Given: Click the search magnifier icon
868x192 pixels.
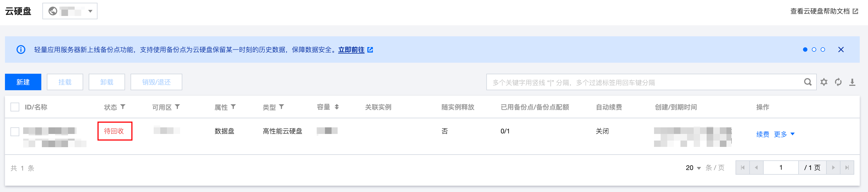Looking at the screenshot, I should tap(807, 82).
